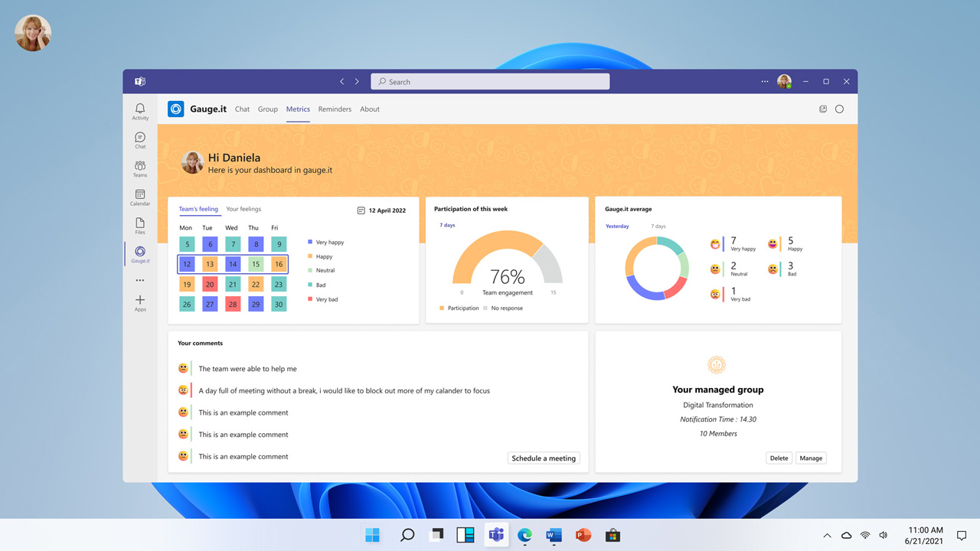Select Gauge.it app in the sidebar
980x551 pixels.
point(140,254)
